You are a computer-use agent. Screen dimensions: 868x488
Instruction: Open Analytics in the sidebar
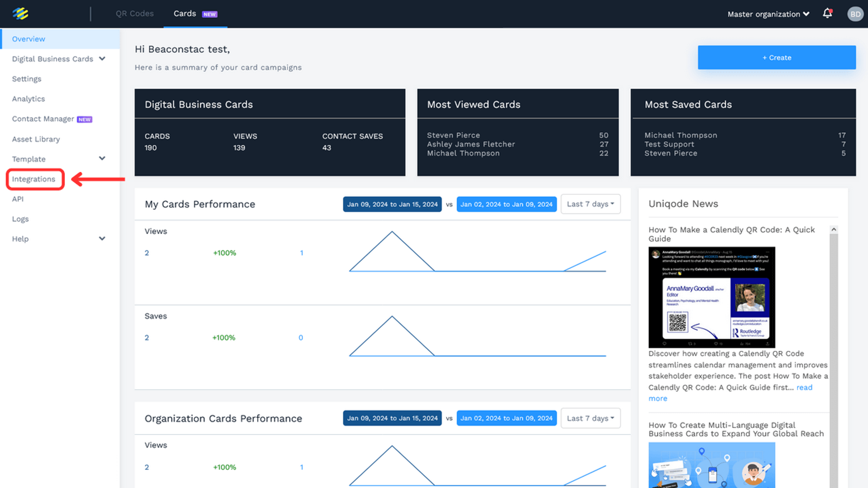coord(28,99)
